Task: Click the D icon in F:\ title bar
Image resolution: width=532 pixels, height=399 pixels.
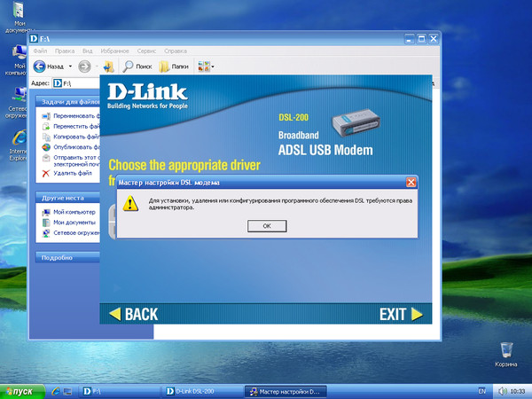Action: tap(34, 39)
